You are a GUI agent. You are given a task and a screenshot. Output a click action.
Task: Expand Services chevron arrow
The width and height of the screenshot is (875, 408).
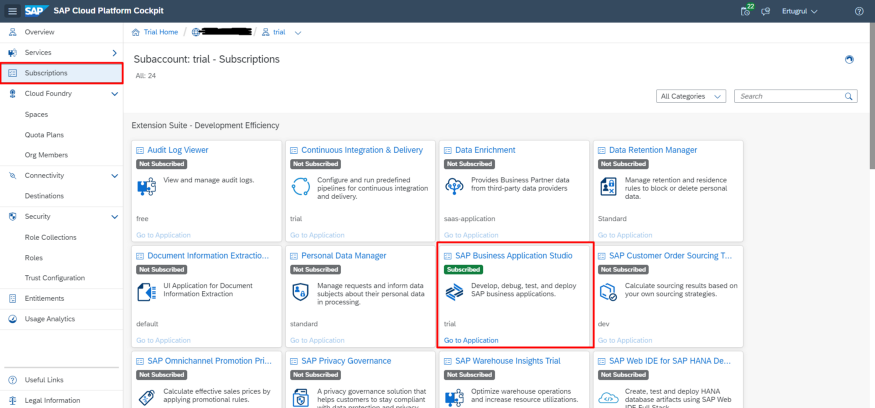coord(114,52)
